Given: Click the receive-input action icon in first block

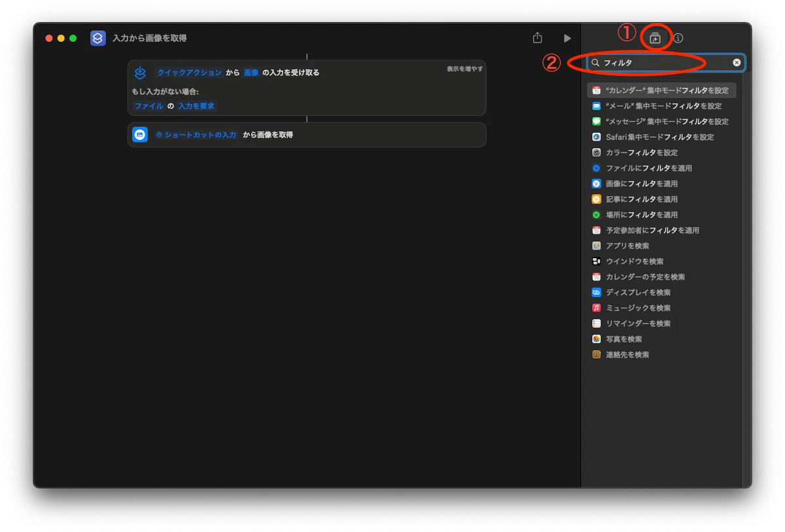Looking at the screenshot, I should click(x=140, y=73).
